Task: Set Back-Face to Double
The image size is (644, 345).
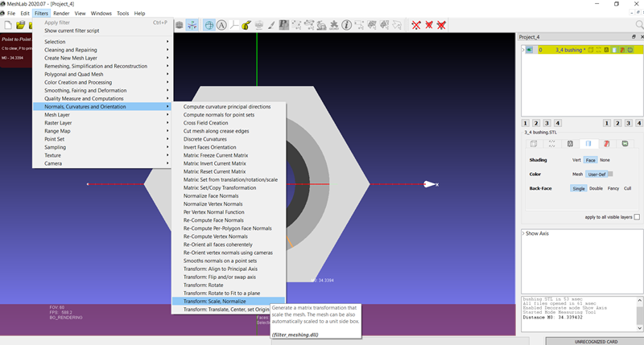Action: pos(596,188)
